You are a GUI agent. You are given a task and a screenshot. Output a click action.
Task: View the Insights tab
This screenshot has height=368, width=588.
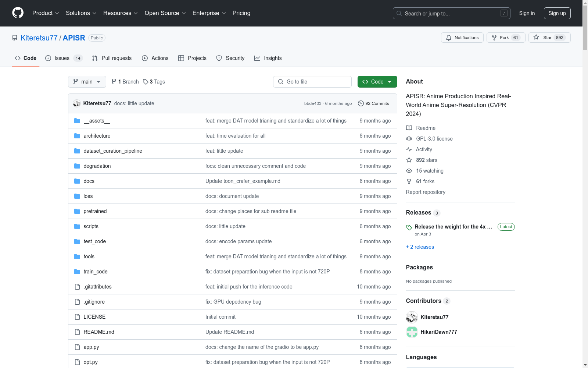pyautogui.click(x=268, y=58)
